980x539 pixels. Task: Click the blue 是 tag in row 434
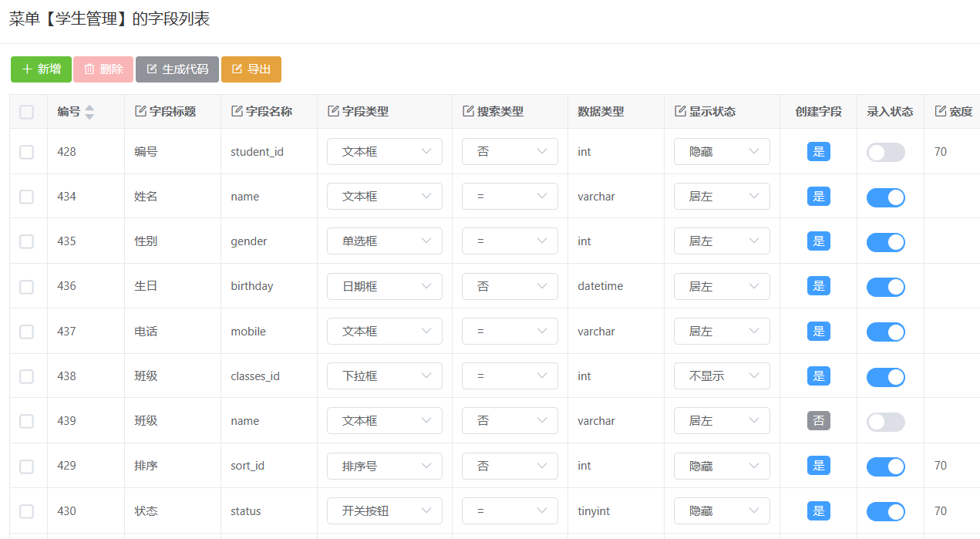tap(818, 197)
